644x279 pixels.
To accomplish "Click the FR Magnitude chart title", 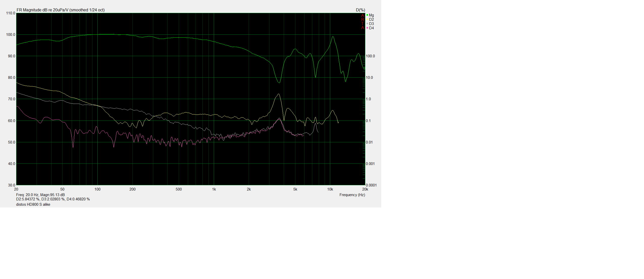I will point(61,10).
